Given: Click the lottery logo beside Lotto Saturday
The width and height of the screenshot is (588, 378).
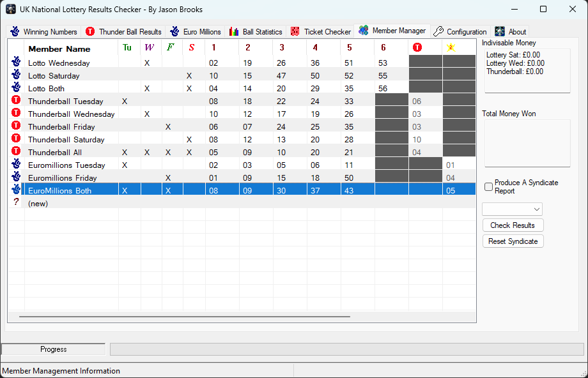Looking at the screenshot, I should pyautogui.click(x=16, y=75).
